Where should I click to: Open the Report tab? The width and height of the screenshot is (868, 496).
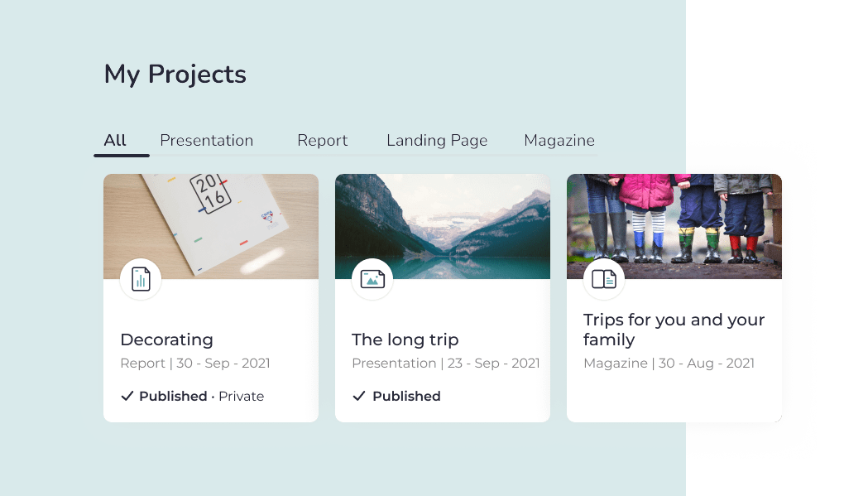pyautogui.click(x=322, y=140)
